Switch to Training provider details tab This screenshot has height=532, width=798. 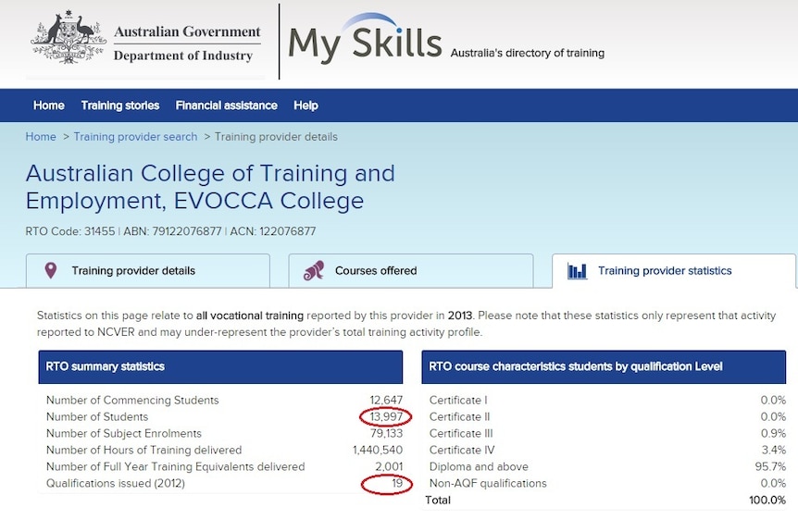148,270
